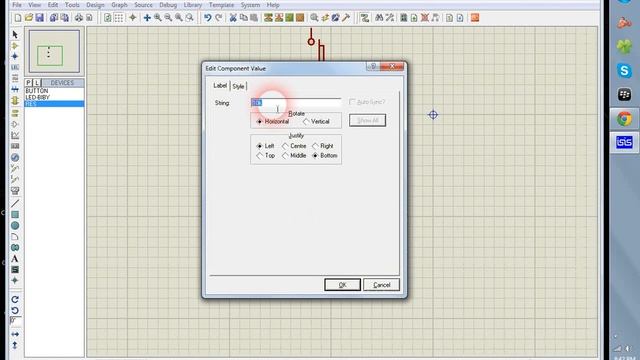Click the Rotate Anti-Clockwise icon
Viewport: 640px width, 360px height.
pos(15,311)
